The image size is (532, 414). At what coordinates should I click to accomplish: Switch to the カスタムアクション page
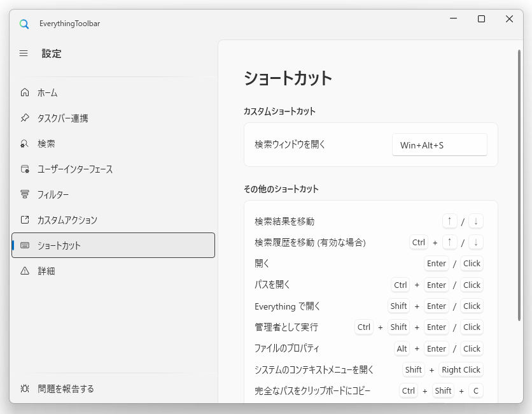(113, 220)
